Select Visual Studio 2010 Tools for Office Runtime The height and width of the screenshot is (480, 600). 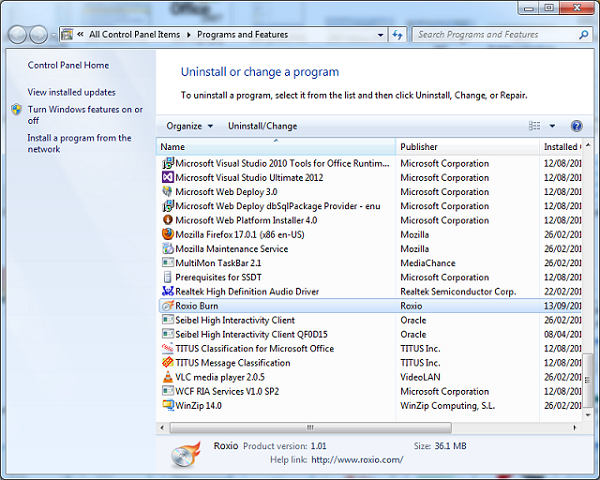[x=282, y=163]
